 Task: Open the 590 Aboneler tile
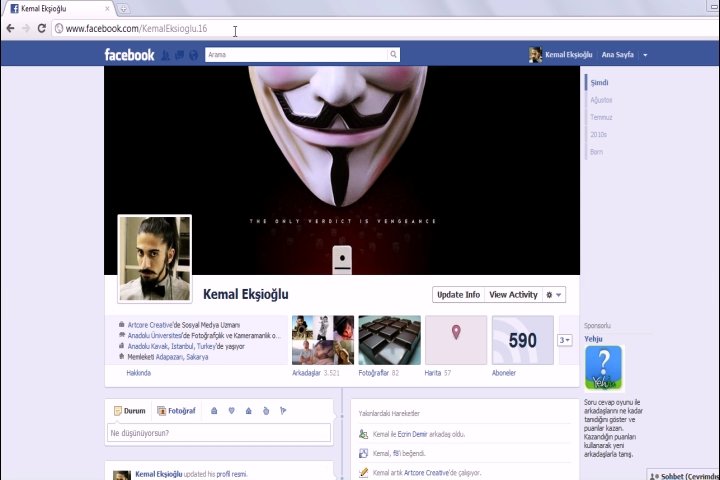[523, 340]
